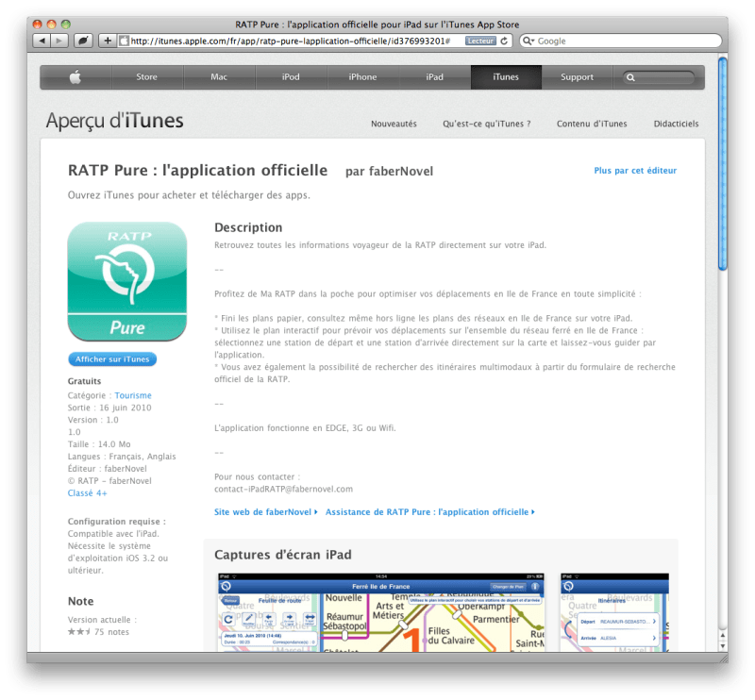Click the Description heading
The image size is (755, 700).
[x=248, y=227]
